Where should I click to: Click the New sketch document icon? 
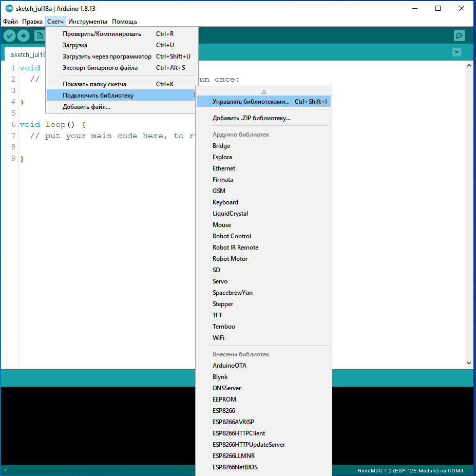click(39, 35)
